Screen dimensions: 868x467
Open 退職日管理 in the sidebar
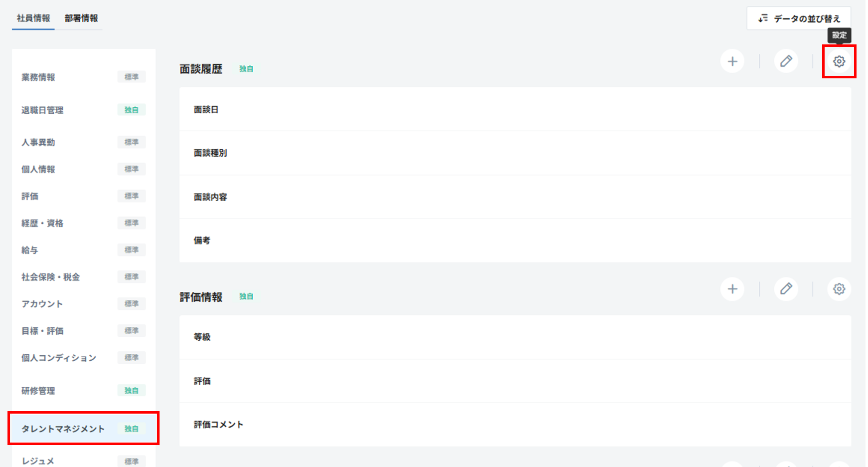[42, 110]
